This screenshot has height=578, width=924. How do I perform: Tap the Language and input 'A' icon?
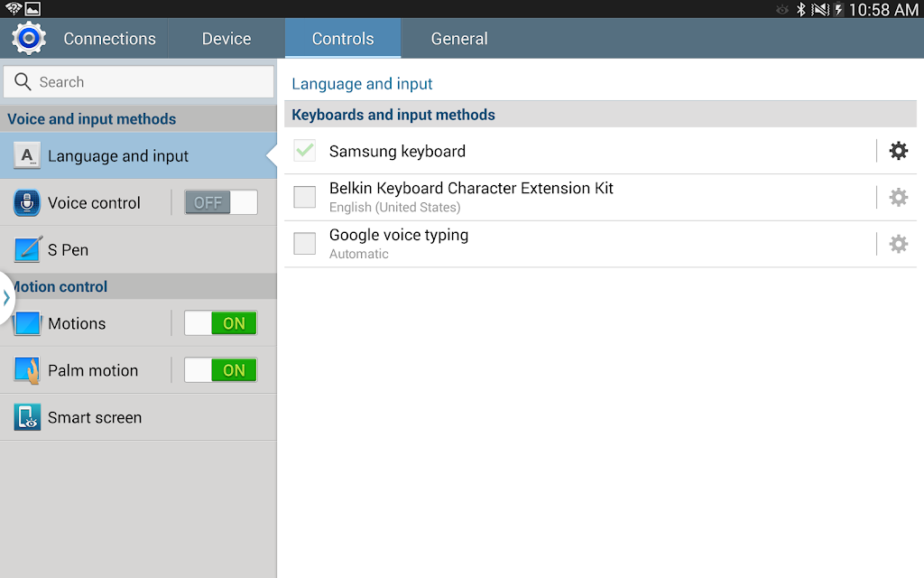(26, 155)
